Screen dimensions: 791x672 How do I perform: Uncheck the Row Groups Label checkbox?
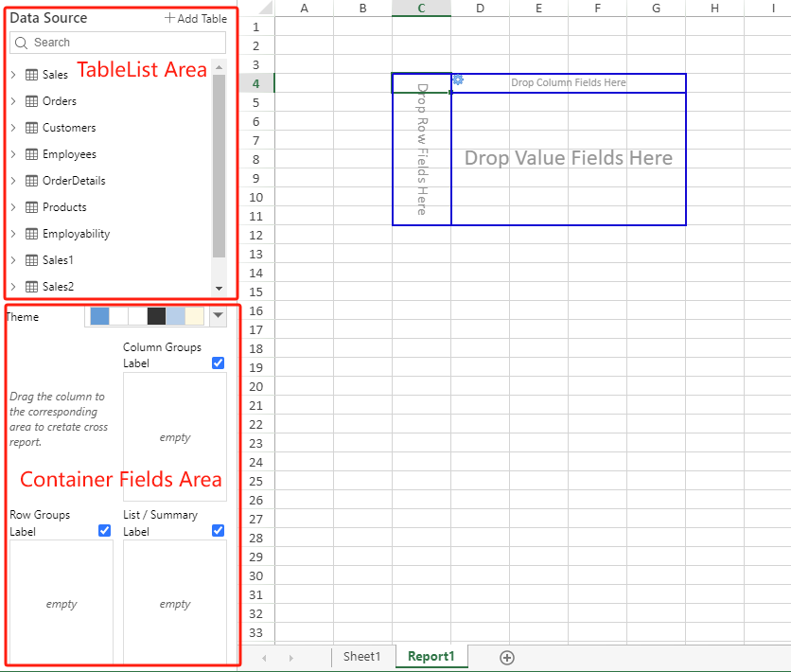click(105, 531)
